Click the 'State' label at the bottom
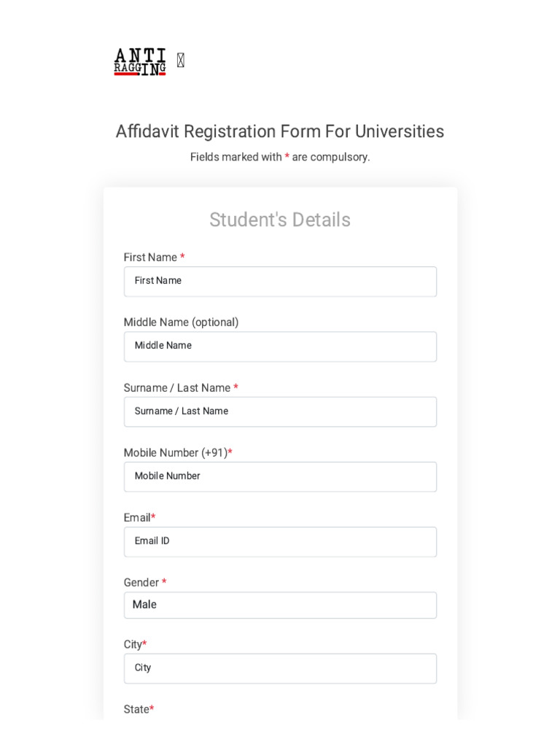560x747 pixels. (x=136, y=710)
